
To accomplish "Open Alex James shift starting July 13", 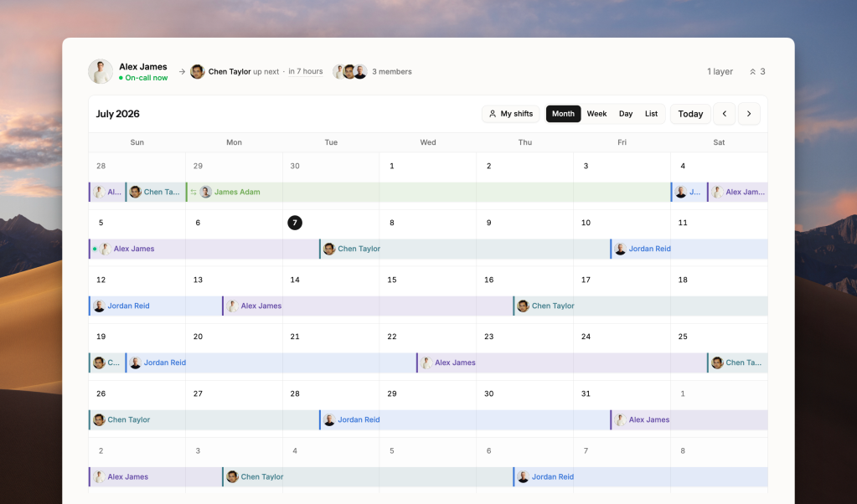I will click(367, 306).
